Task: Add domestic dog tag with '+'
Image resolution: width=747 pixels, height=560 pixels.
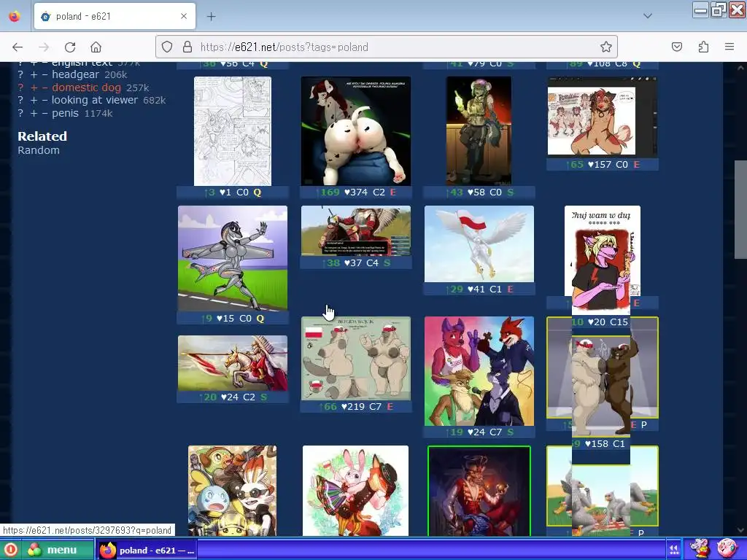Action: tap(34, 87)
